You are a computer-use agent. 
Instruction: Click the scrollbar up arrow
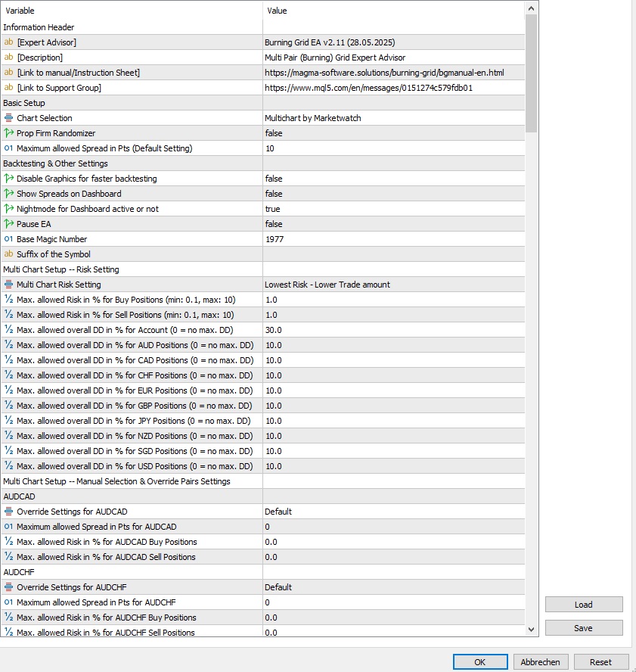point(531,8)
